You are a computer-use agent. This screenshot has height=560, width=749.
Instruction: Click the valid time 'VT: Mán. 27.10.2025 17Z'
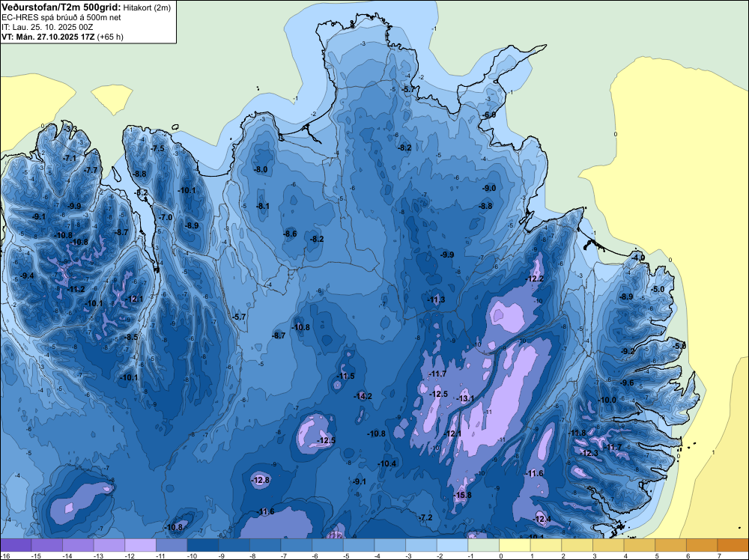coord(48,37)
